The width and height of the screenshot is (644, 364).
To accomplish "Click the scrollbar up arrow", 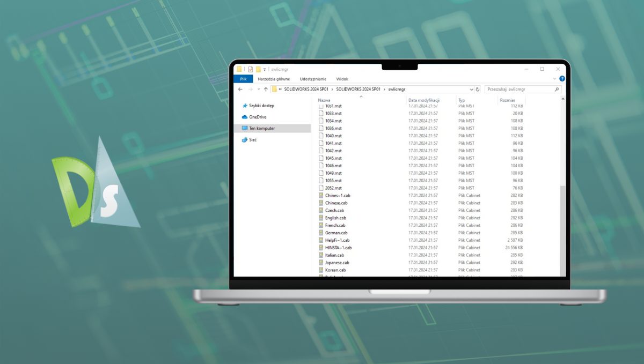I will click(562, 99).
